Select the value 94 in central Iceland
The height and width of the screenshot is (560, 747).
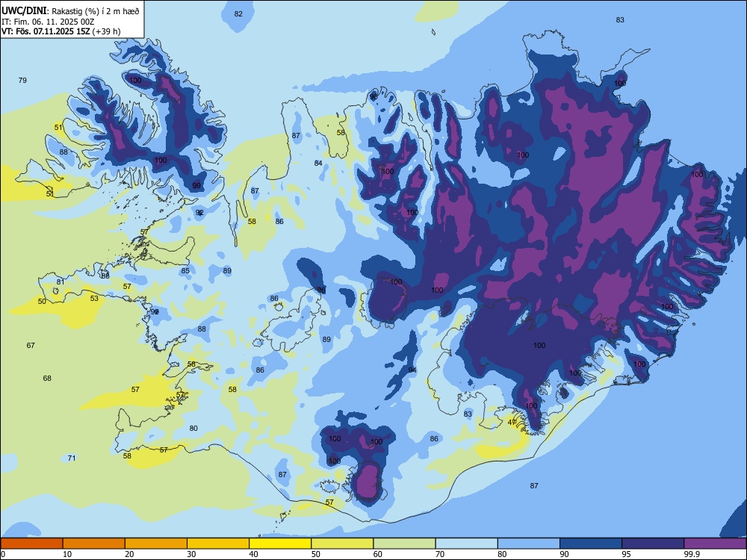click(412, 370)
